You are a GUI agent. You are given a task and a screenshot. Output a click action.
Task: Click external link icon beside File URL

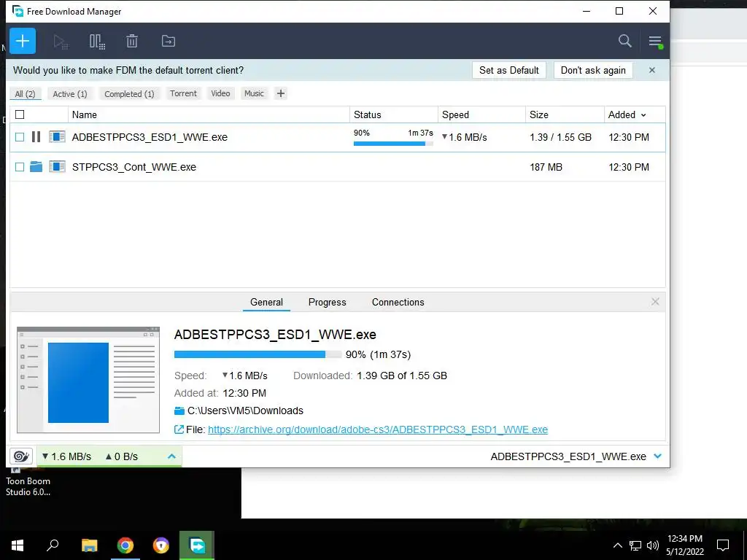tap(179, 429)
